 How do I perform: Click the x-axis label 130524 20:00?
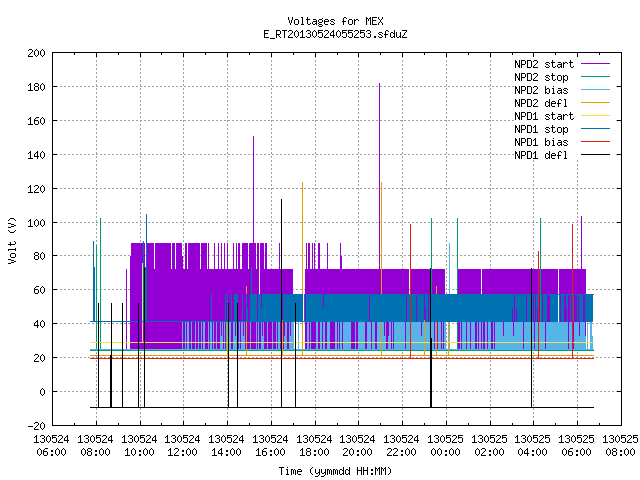pyautogui.click(x=358, y=446)
